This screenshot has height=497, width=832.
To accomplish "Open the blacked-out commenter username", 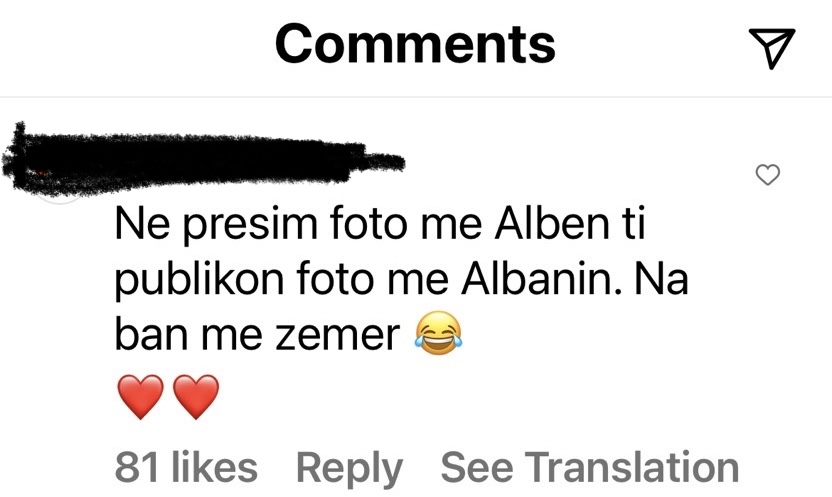I will (202, 158).
